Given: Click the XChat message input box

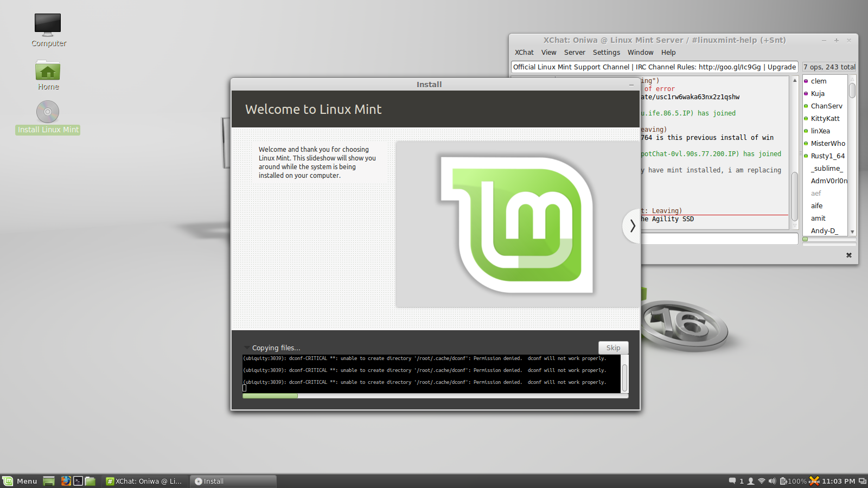Looking at the screenshot, I should tap(719, 239).
